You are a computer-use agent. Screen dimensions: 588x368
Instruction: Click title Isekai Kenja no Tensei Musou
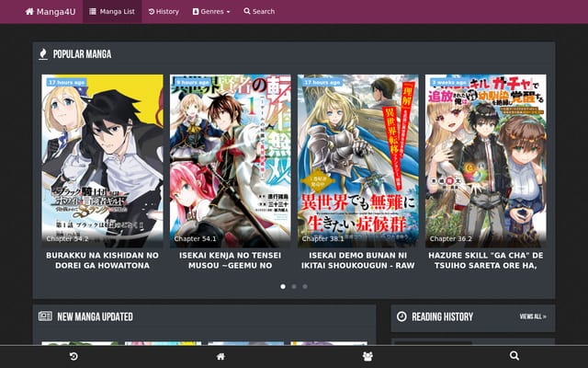[x=230, y=260]
